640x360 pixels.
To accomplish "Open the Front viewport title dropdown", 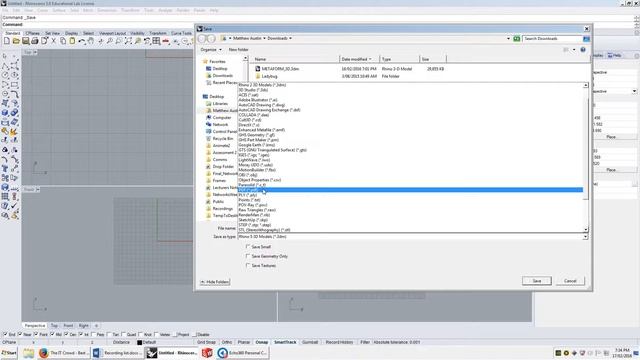I will coord(38,189).
